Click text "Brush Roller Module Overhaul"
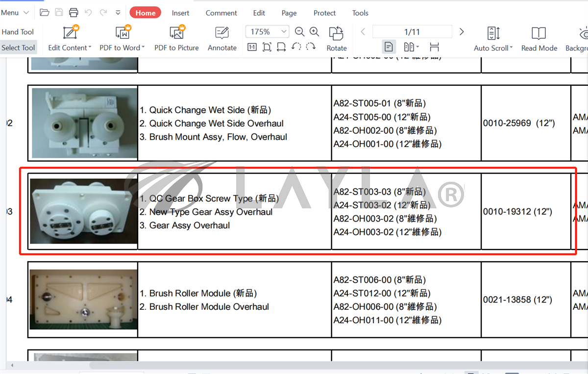 209,307
